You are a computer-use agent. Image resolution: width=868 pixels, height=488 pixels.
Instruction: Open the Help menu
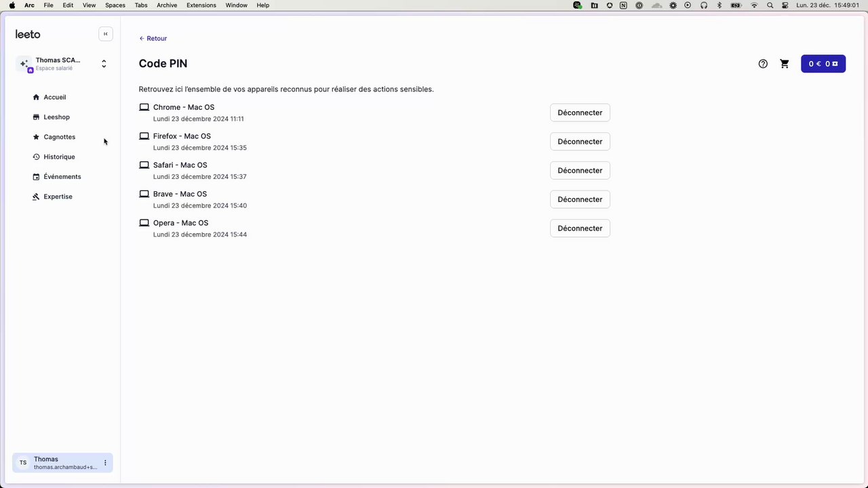click(263, 5)
